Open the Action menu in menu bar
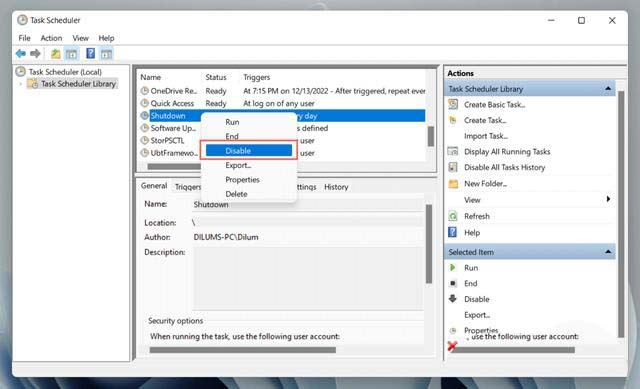The width and height of the screenshot is (640, 389). pyautogui.click(x=51, y=38)
